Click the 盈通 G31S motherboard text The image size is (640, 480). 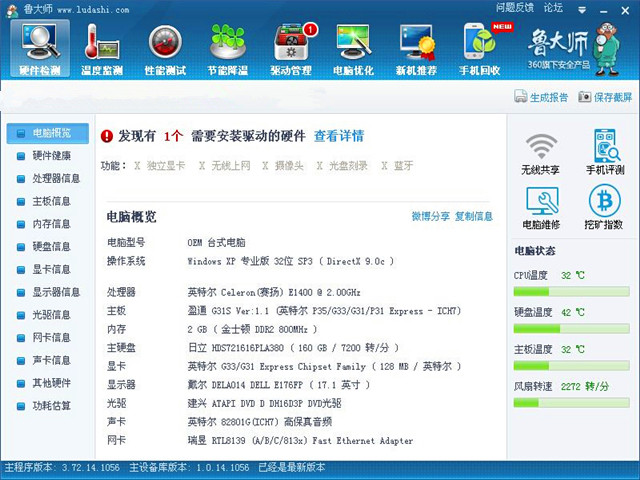[324, 311]
